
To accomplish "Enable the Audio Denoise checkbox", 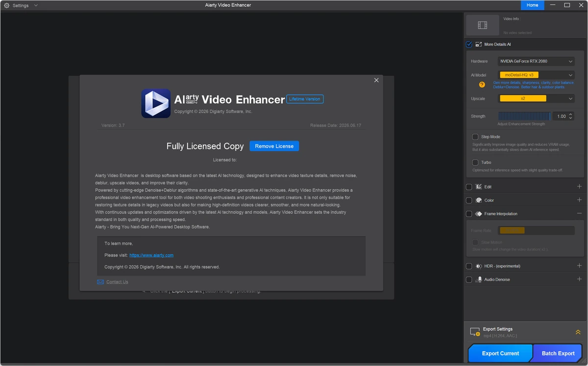I will pyautogui.click(x=469, y=280).
